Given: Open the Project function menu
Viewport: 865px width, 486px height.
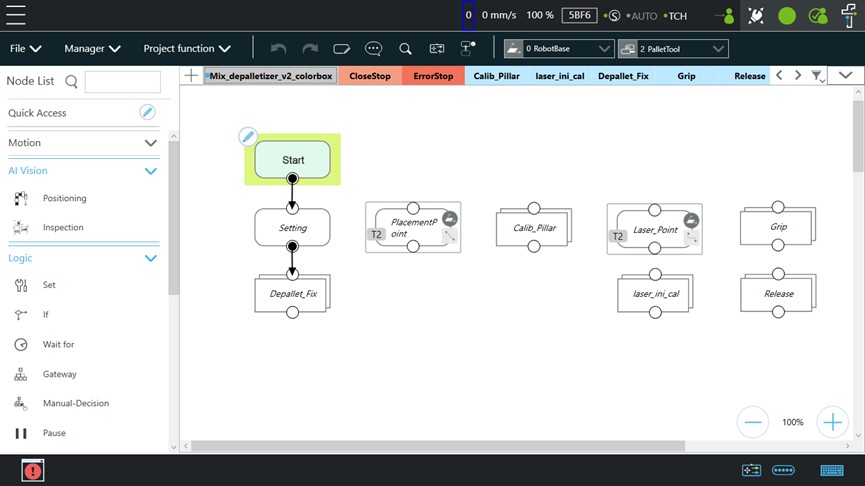Looking at the screenshot, I should click(187, 49).
